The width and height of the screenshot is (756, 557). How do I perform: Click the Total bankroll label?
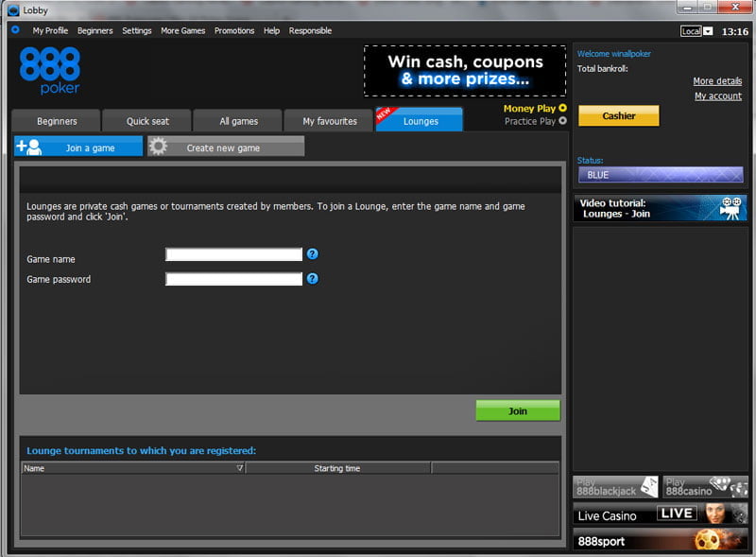(602, 68)
